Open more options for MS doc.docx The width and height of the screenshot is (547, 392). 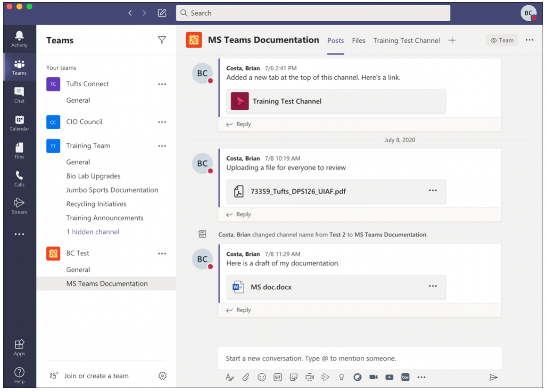coord(433,286)
